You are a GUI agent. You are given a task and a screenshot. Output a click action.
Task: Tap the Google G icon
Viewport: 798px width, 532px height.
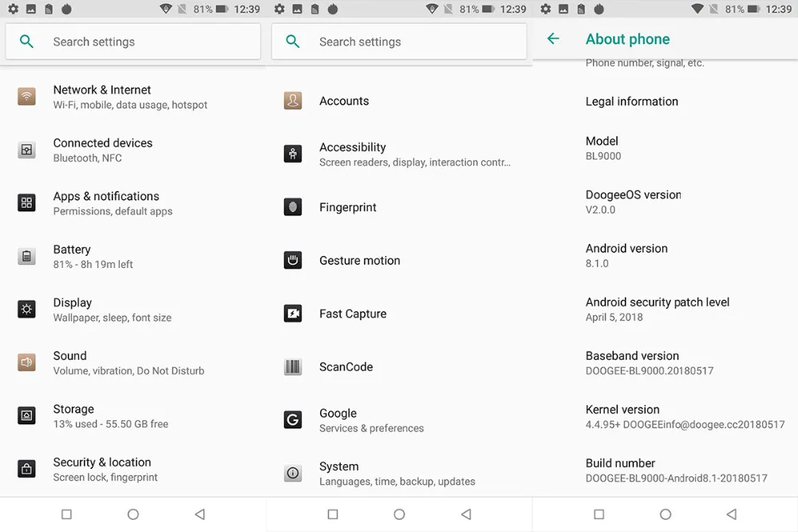293,420
